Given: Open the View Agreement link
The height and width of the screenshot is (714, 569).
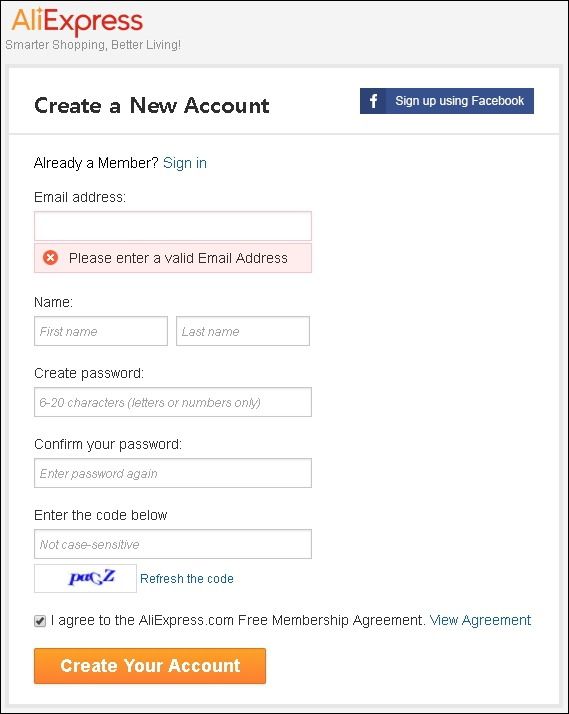Looking at the screenshot, I should 480,620.
